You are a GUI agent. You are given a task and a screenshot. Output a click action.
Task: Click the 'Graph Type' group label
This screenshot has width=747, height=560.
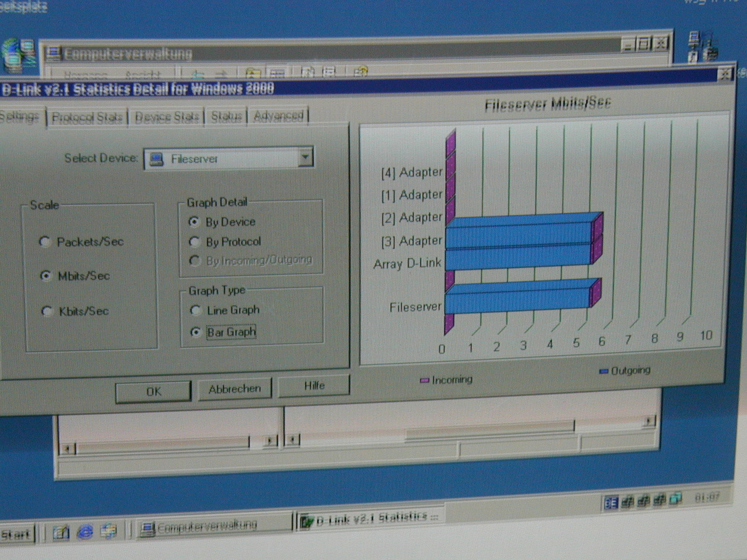pyautogui.click(x=217, y=291)
